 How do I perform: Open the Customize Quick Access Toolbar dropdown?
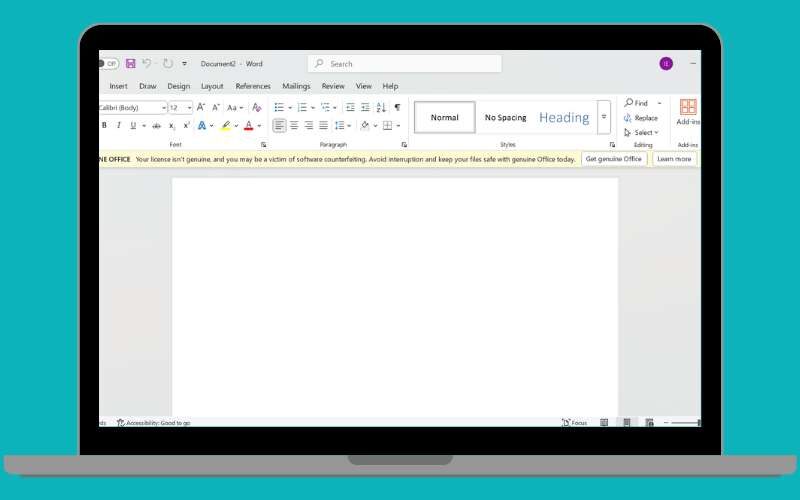[x=184, y=64]
